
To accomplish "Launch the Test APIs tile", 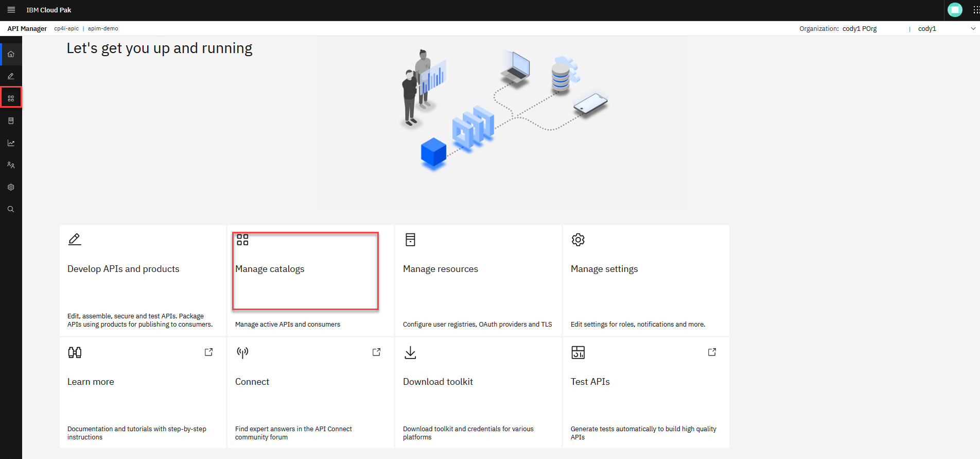I will pyautogui.click(x=646, y=393).
